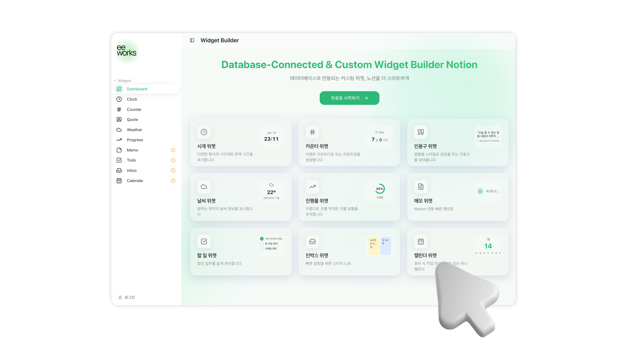Open the Clock sidebar item
This screenshot has width=627, height=364.
[x=132, y=99]
